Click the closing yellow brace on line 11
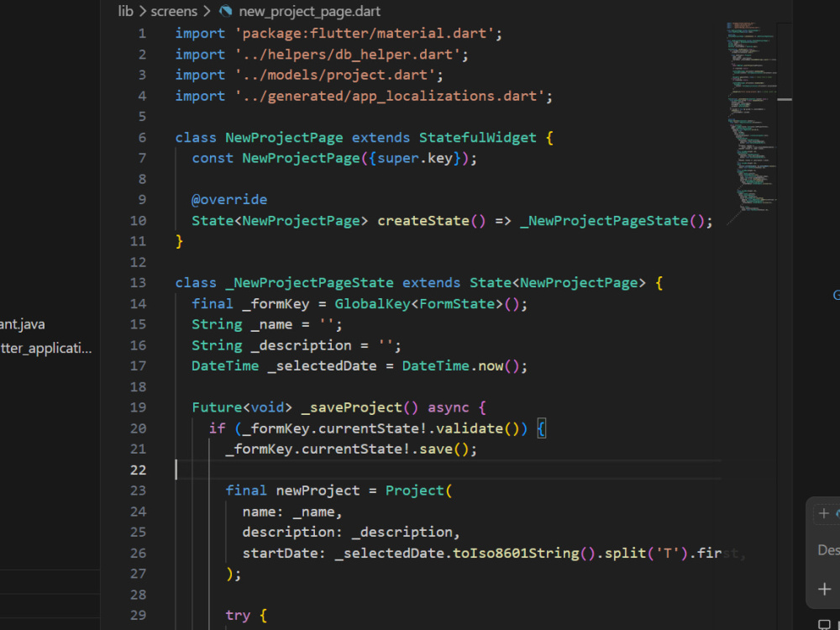 (180, 242)
